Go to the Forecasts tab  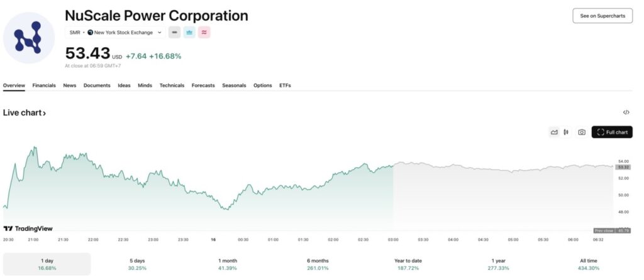point(203,85)
